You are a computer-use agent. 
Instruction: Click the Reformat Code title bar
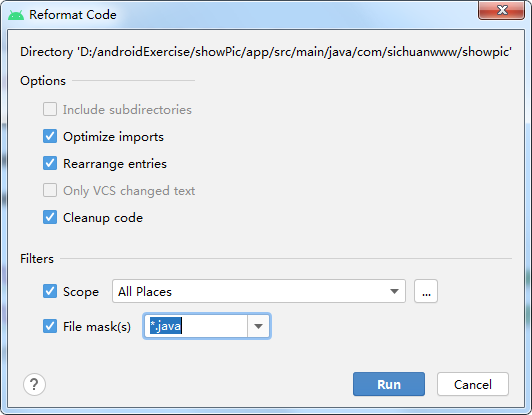(238, 15)
